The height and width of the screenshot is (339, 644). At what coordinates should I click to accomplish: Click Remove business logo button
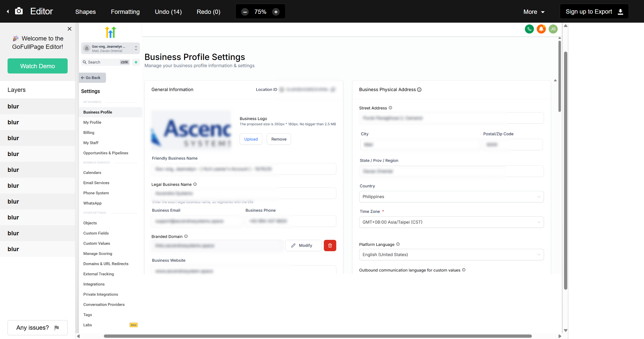pyautogui.click(x=279, y=139)
